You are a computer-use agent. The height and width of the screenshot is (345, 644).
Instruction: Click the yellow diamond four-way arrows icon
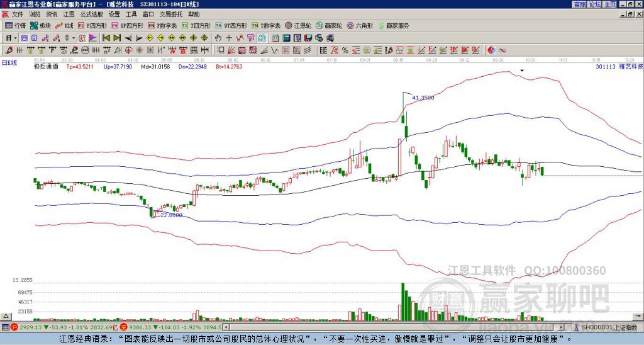(204, 38)
